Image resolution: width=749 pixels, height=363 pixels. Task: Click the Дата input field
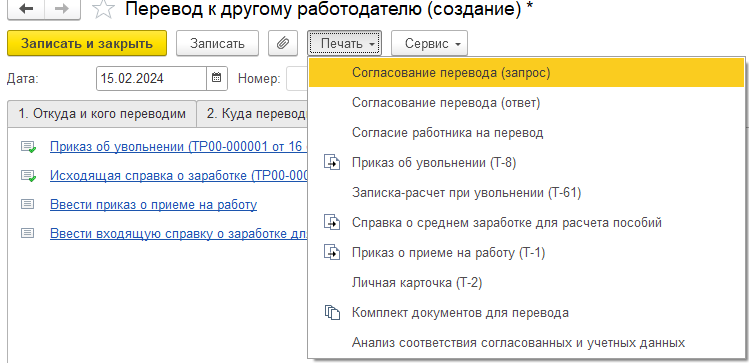(x=151, y=78)
